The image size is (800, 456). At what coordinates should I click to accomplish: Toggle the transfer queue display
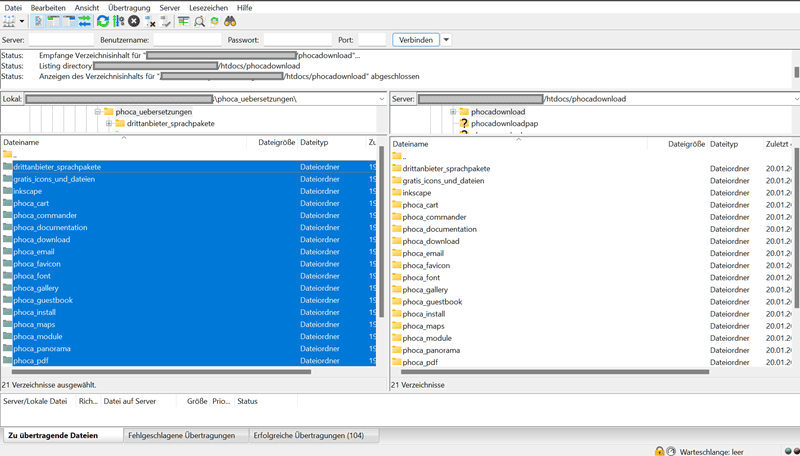tap(84, 21)
